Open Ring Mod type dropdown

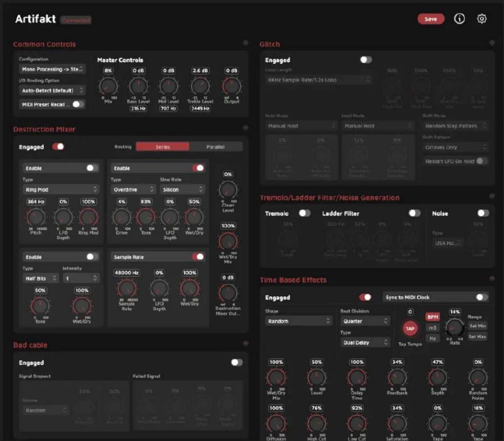(x=61, y=189)
